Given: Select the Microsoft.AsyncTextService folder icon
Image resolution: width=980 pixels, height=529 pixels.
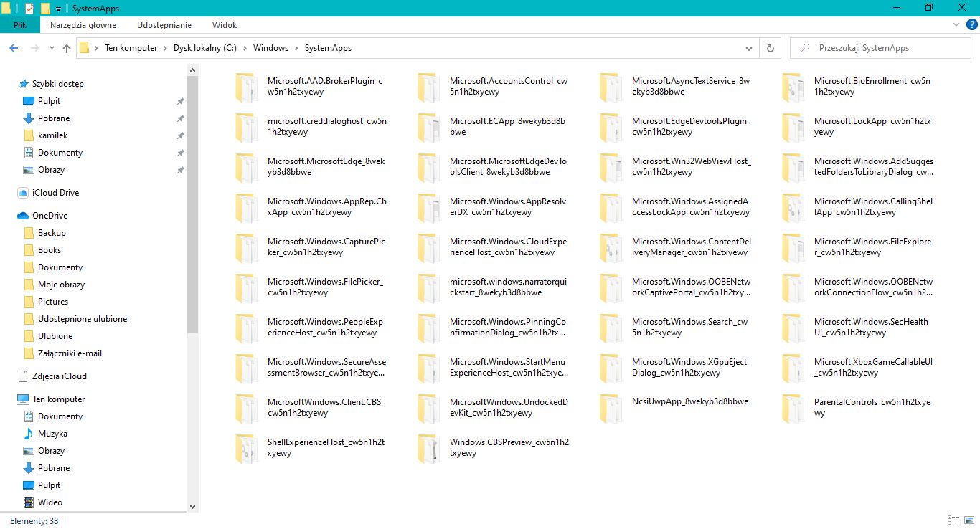Looking at the screenshot, I should point(611,87).
